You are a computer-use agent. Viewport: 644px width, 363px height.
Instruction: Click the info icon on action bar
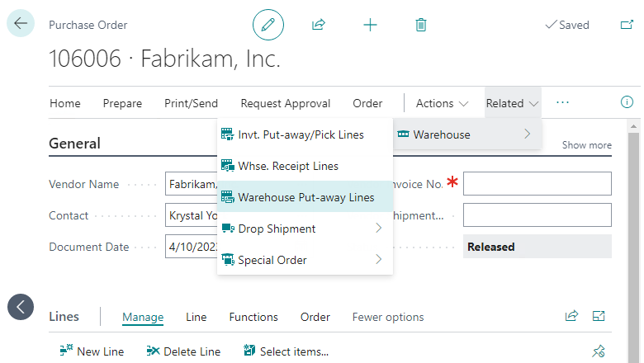(627, 103)
